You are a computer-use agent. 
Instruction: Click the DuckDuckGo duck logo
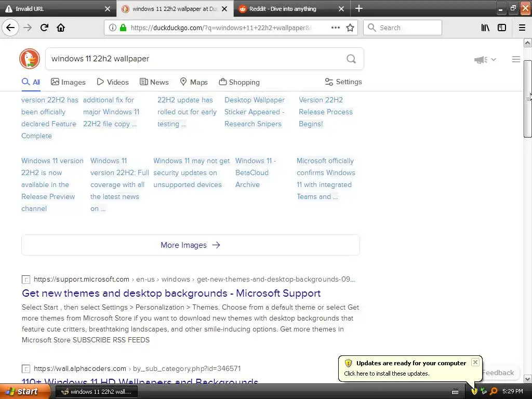[x=30, y=59]
